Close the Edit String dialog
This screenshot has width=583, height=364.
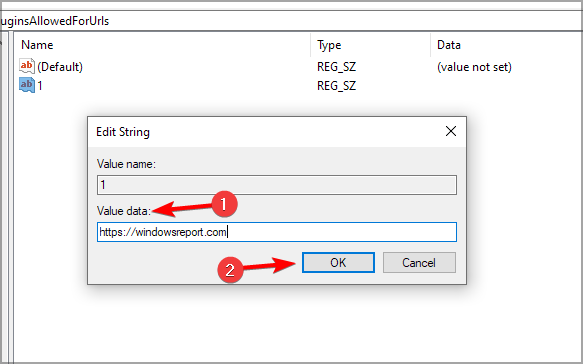[451, 131]
